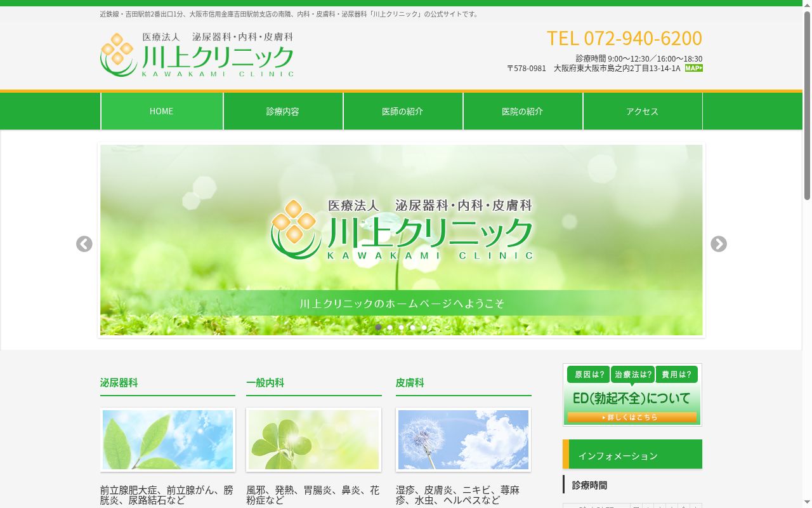Open the 診療内容 navigation tab

283,111
